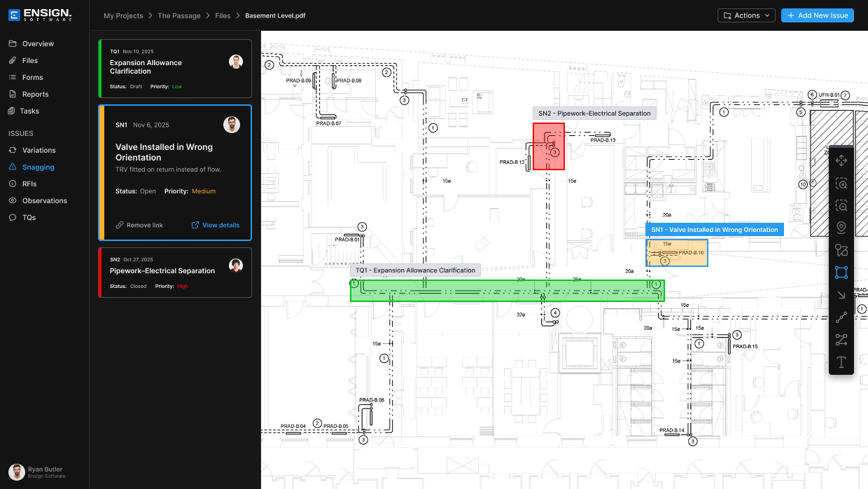The height and width of the screenshot is (489, 868).
Task: Click the assignee avatar on SN1 card
Action: coord(232,125)
